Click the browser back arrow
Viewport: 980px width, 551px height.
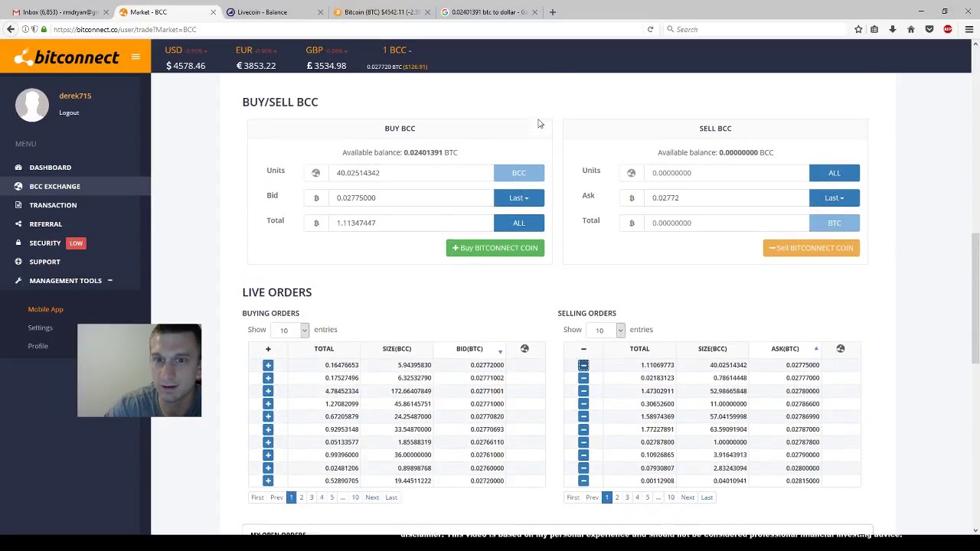click(11, 29)
